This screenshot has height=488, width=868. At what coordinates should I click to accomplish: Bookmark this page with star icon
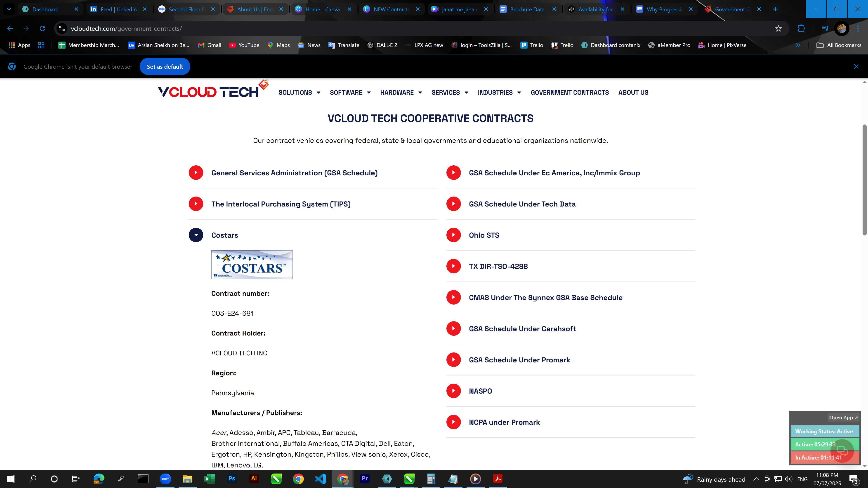[778, 29]
